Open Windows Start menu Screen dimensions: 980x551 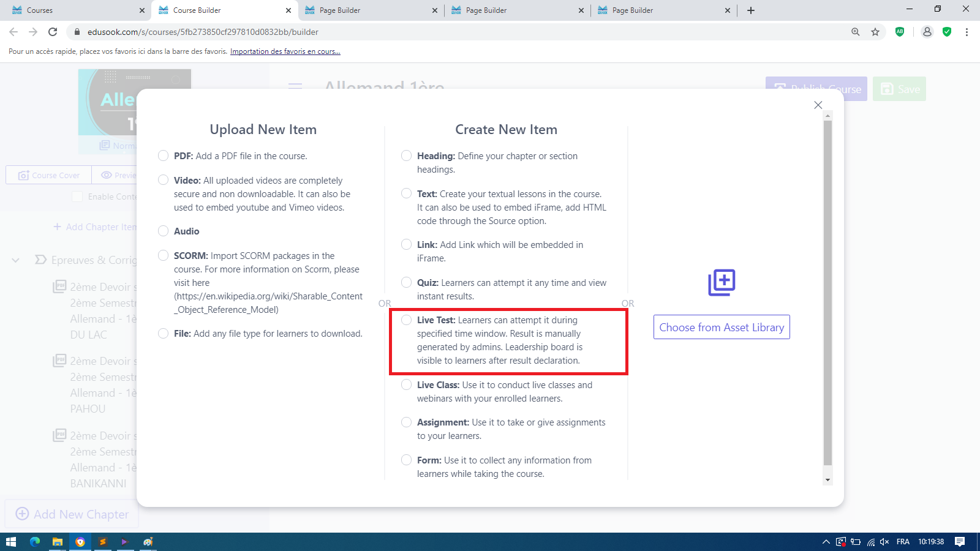(x=10, y=542)
